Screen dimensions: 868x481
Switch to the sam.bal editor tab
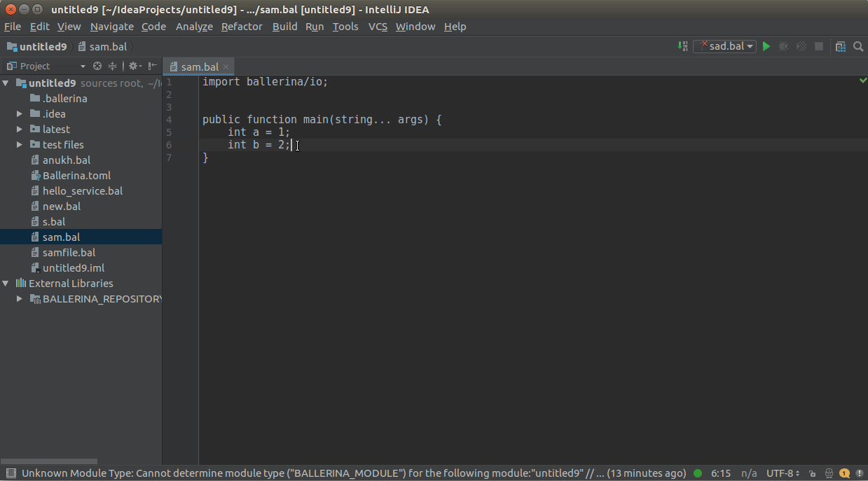[200, 67]
